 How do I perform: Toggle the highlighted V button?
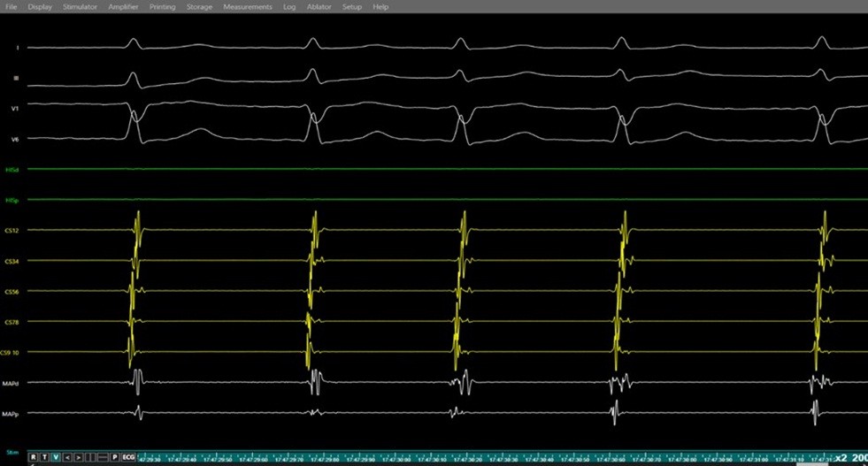point(56,457)
